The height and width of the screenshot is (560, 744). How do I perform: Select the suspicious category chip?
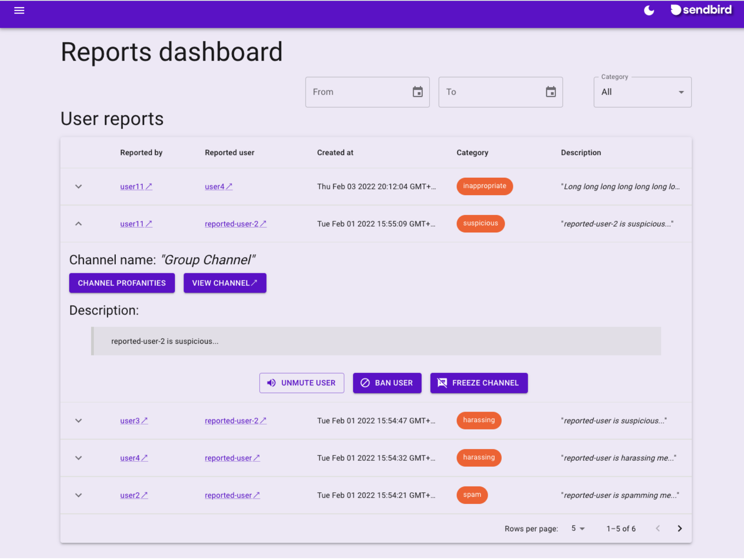(x=480, y=223)
